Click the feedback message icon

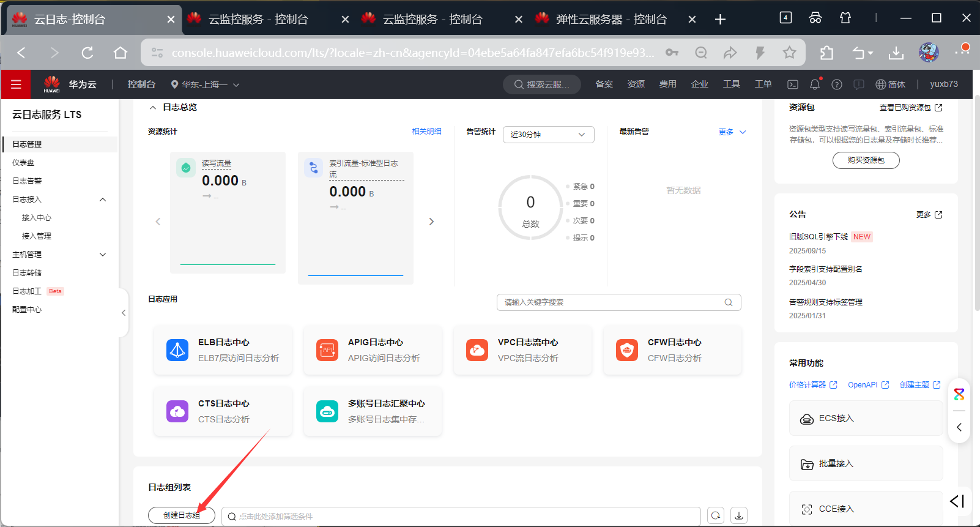click(x=859, y=84)
